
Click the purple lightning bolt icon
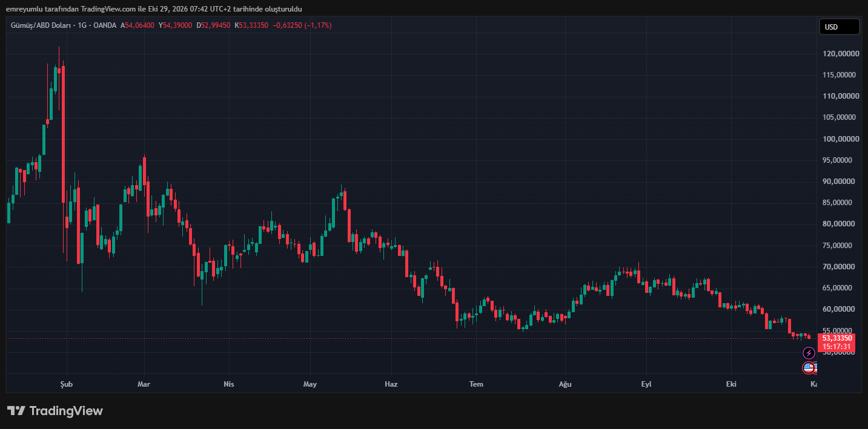coord(809,353)
